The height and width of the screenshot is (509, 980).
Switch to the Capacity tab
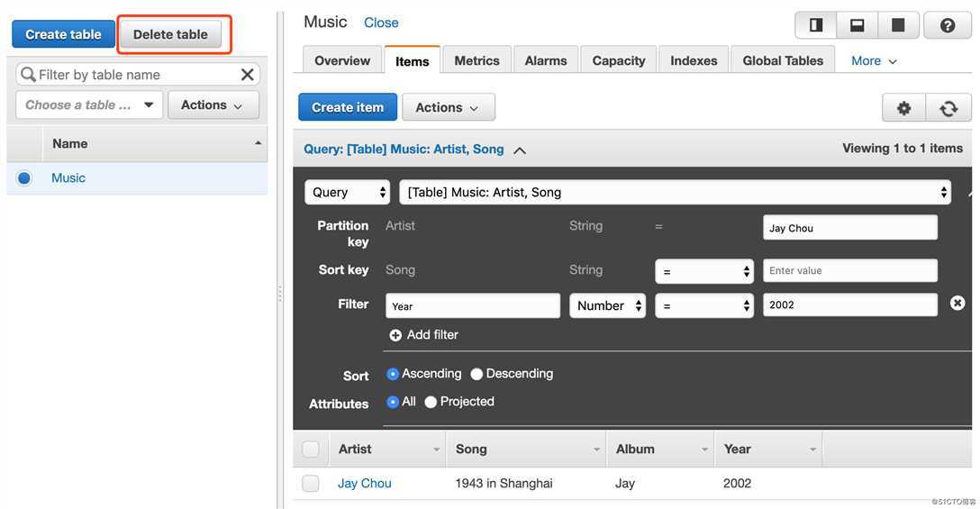(x=619, y=60)
